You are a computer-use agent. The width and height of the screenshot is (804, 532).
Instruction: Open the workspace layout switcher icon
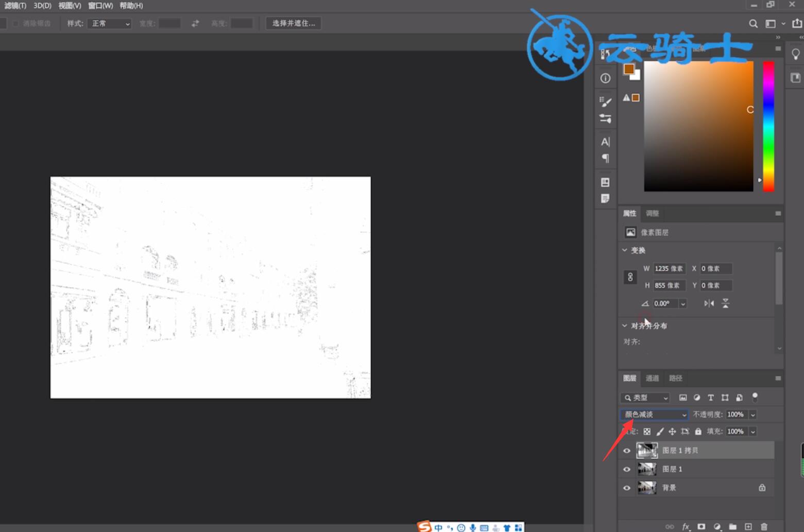771,23
